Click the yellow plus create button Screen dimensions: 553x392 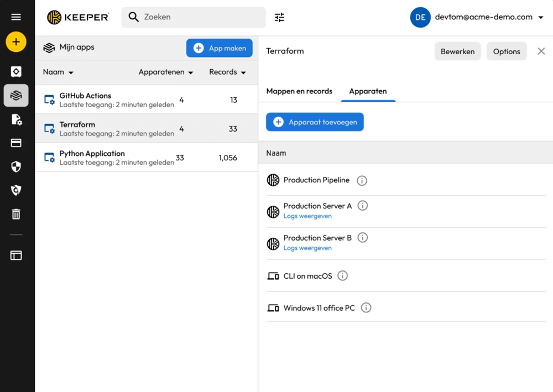pyautogui.click(x=16, y=42)
